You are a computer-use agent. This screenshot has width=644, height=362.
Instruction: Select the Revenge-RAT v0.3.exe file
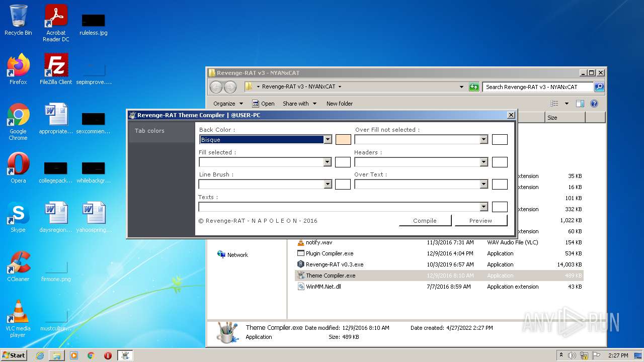tap(335, 264)
